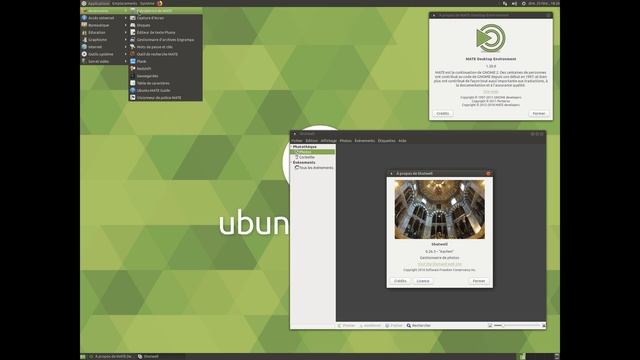Screen dimensions: 640x360
Task: Open the Applications menu in top panel
Action: click(99, 3)
